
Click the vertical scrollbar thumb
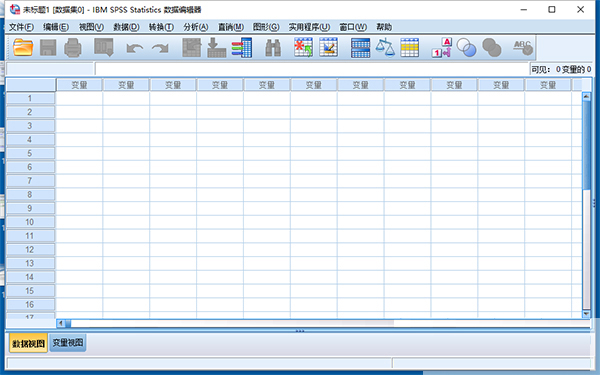click(x=586, y=145)
